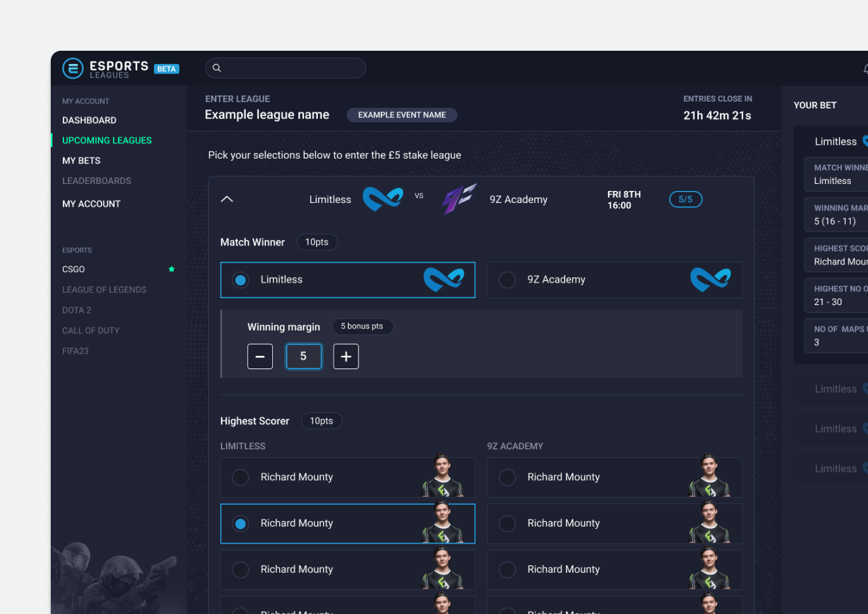Open the 5/5 selections badge
Viewport: 868px width, 614px height.
pyautogui.click(x=685, y=199)
